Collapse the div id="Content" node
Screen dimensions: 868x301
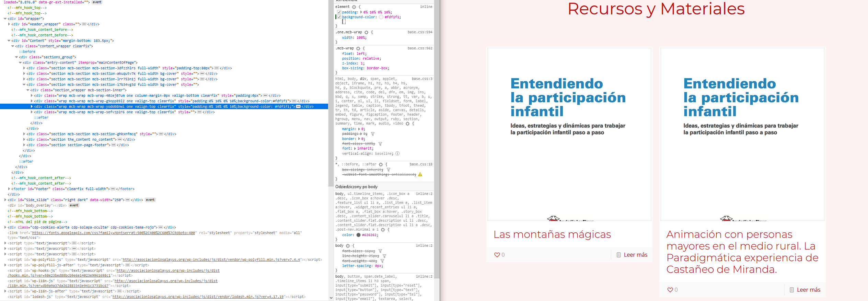[x=9, y=40]
